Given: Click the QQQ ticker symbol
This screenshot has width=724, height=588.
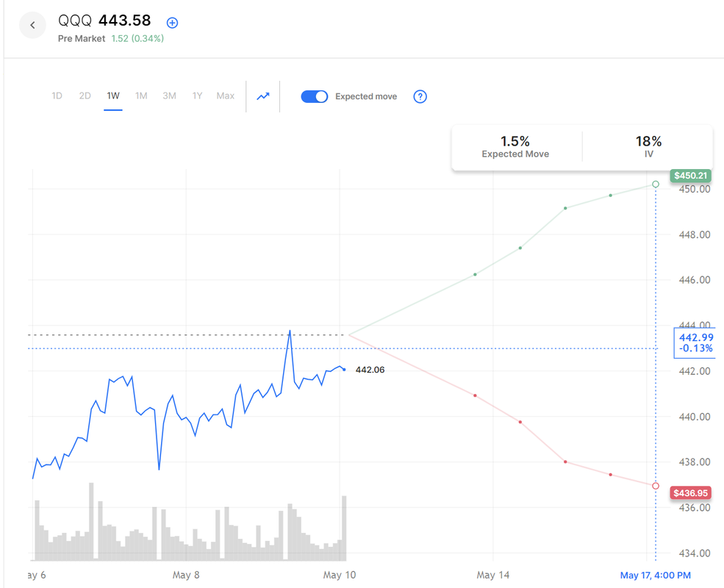Looking at the screenshot, I should tap(75, 21).
